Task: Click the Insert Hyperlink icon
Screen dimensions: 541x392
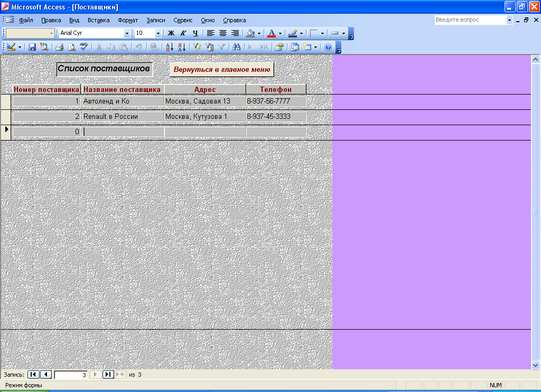Action: coord(154,47)
